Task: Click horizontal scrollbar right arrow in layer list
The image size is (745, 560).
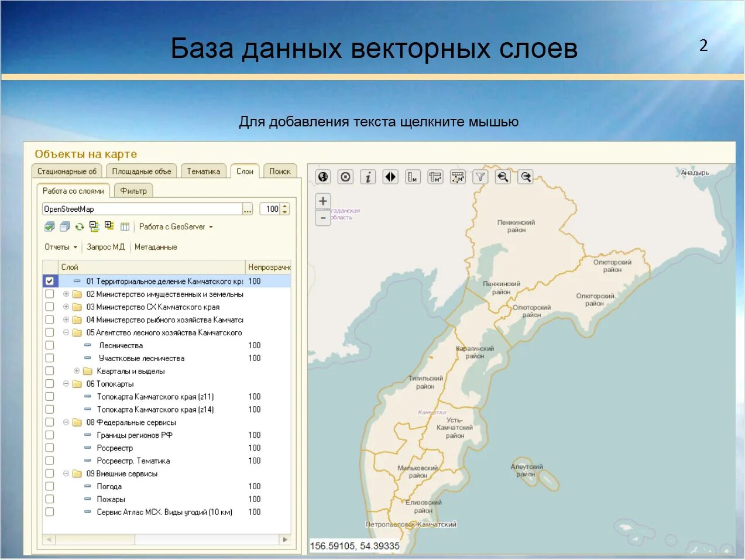Action: click(285, 540)
